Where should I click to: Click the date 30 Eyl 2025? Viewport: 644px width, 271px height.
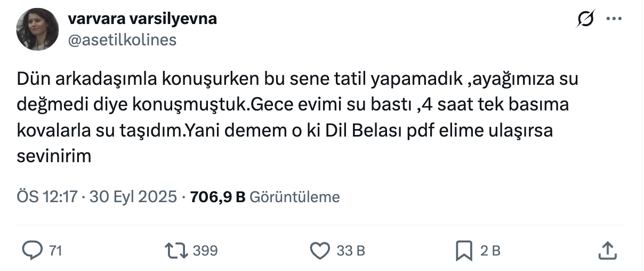pyautogui.click(x=133, y=197)
